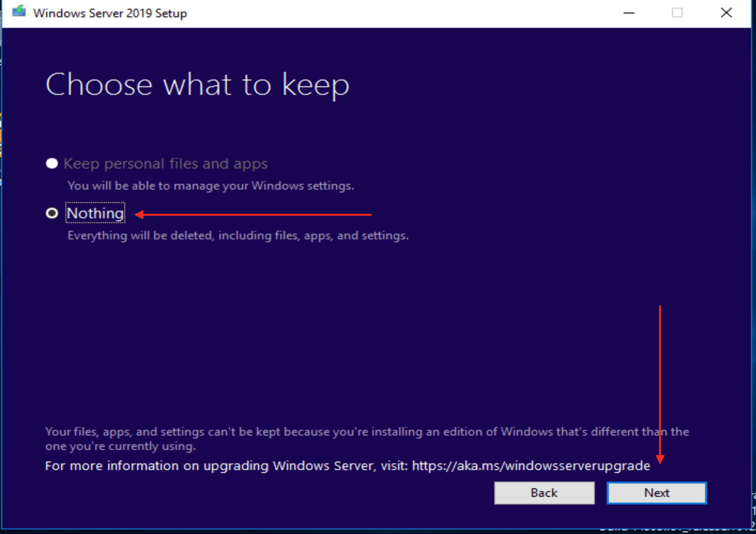The height and width of the screenshot is (534, 756).
Task: Select the Nothing radio button
Action: click(x=52, y=213)
